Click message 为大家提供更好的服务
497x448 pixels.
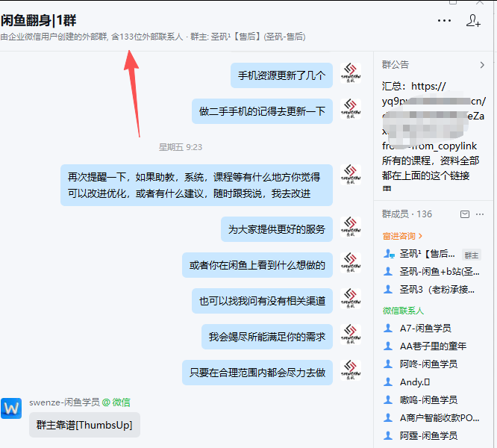click(x=277, y=229)
